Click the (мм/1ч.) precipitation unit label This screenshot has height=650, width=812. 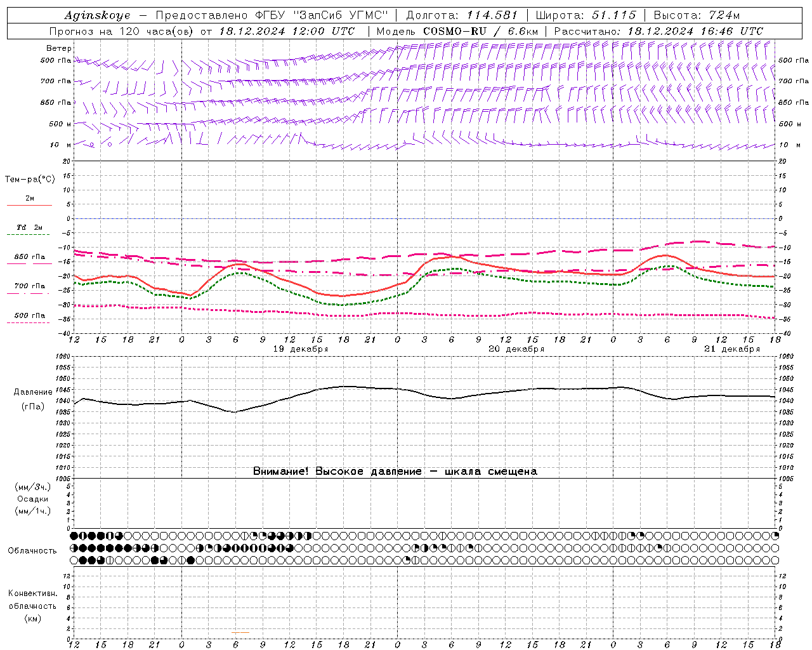pyautogui.click(x=33, y=511)
